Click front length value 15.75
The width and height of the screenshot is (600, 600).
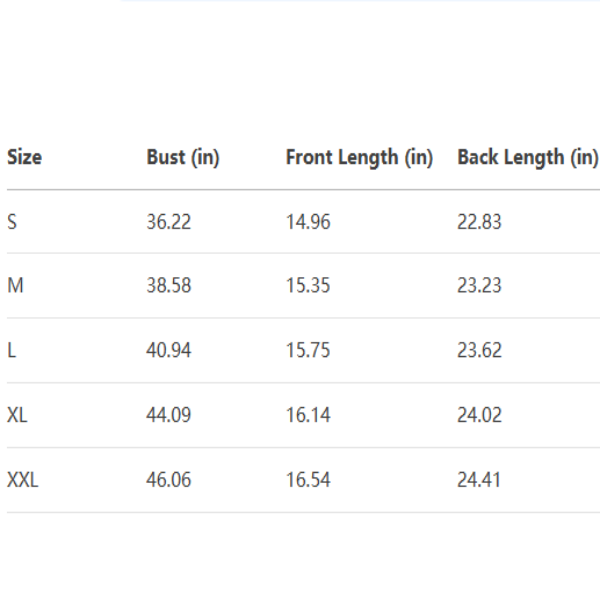click(308, 351)
